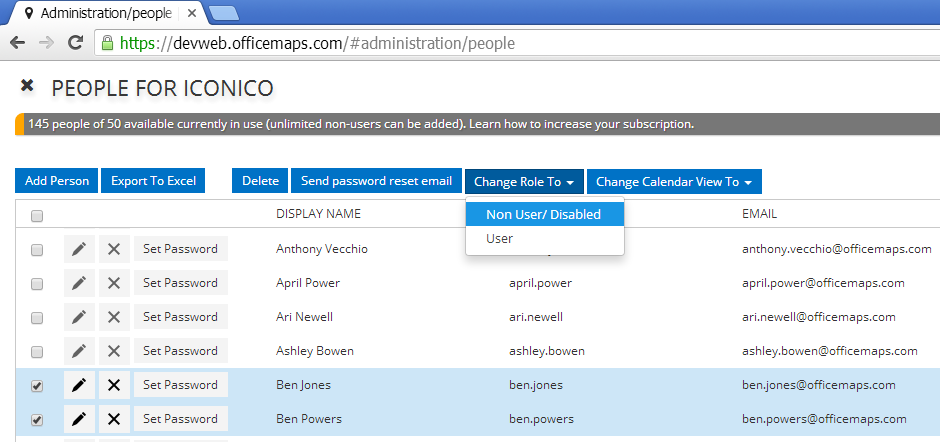
Task: Uncheck the Ben Powers row checkbox
Action: click(37, 420)
